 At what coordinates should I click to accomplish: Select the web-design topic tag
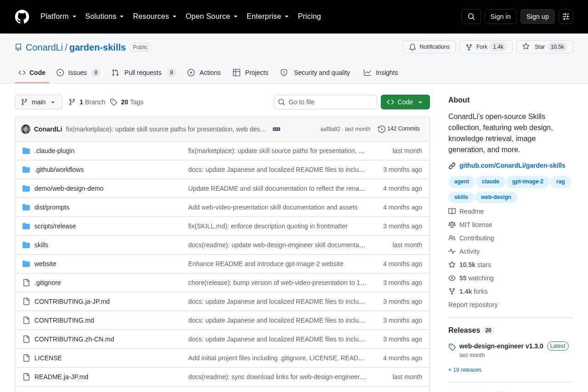(x=496, y=197)
